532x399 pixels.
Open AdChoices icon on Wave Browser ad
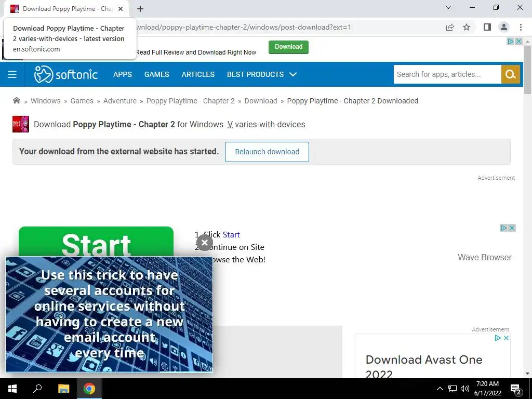tap(504, 228)
